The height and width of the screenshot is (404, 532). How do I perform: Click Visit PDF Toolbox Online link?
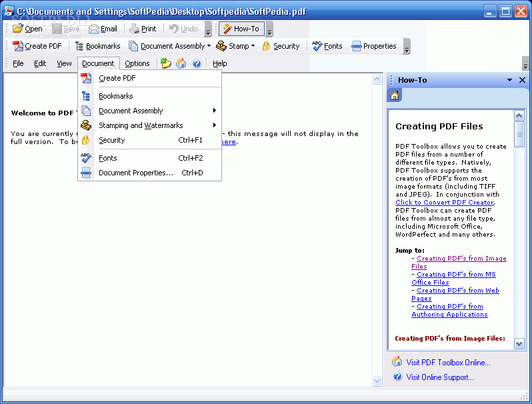pos(448,363)
